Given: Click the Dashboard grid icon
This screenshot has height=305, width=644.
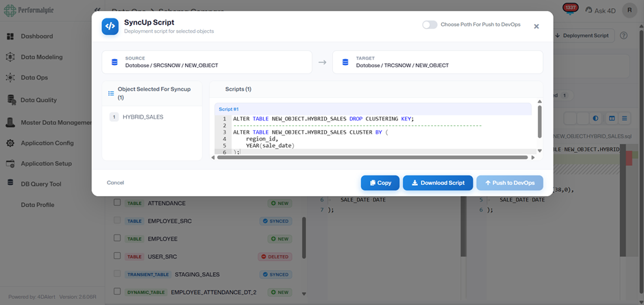Looking at the screenshot, I should pos(10,36).
